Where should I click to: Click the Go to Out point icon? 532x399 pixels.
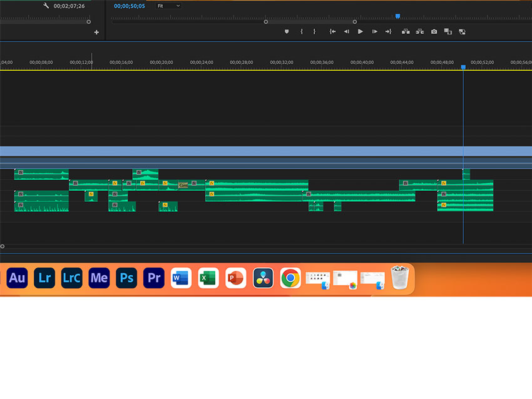[x=388, y=31]
